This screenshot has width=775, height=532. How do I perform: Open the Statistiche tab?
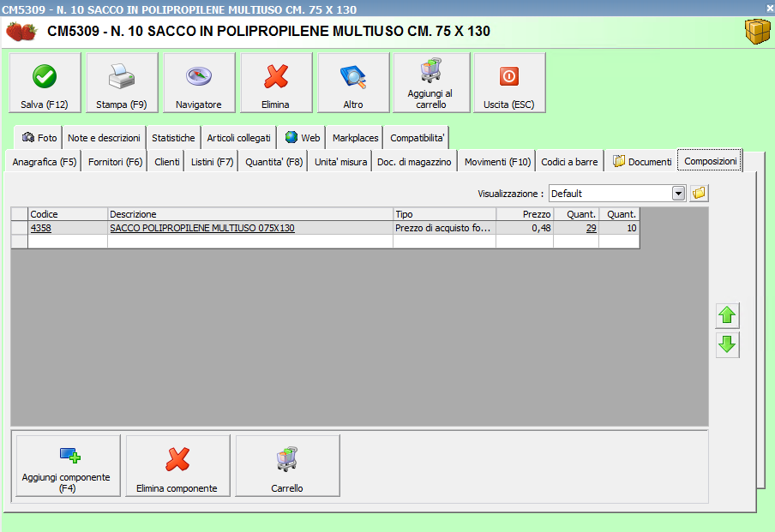[x=173, y=138]
